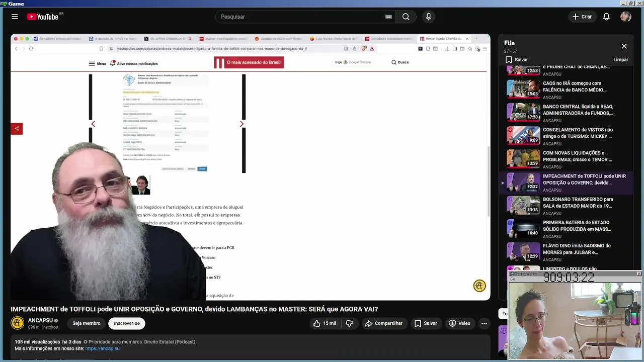
Task: Click the currently playing IMPEACHMENT de TOFFOLI queue item
Action: [567, 183]
